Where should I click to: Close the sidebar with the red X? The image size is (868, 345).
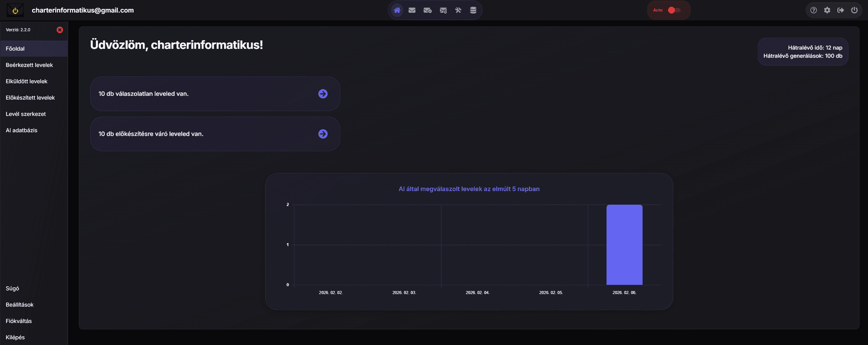(60, 30)
